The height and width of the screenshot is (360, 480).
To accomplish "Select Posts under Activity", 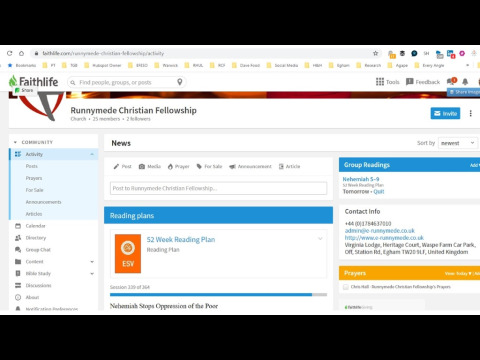I will coord(32,166).
